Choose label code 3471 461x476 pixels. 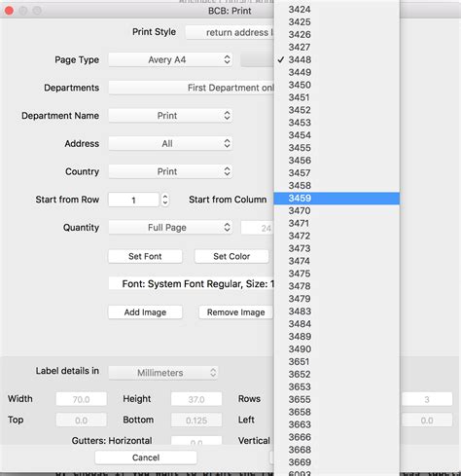(x=337, y=223)
